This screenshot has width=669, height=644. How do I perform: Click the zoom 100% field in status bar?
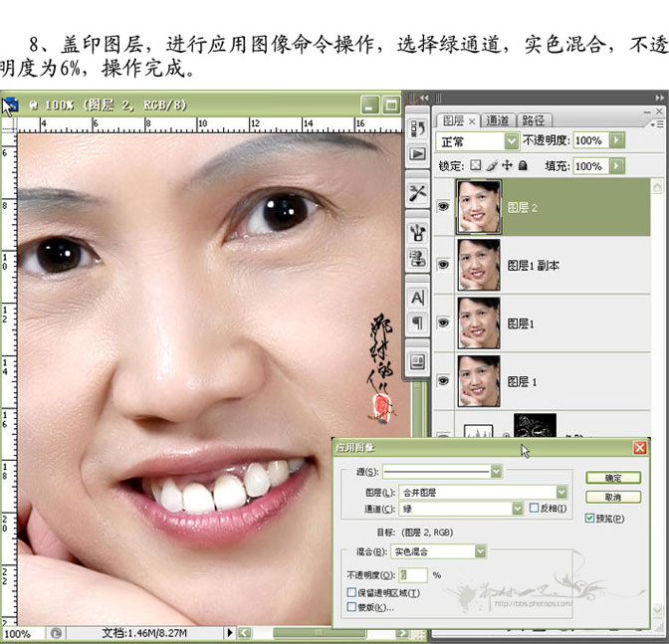22,633
